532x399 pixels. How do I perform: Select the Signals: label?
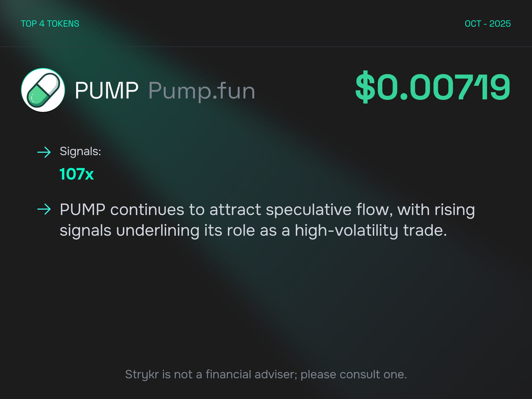(80, 151)
